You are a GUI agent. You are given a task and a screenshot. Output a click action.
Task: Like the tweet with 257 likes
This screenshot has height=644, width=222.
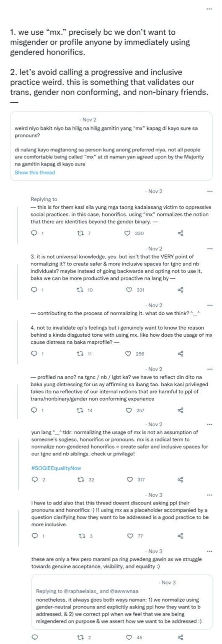pos(128,410)
